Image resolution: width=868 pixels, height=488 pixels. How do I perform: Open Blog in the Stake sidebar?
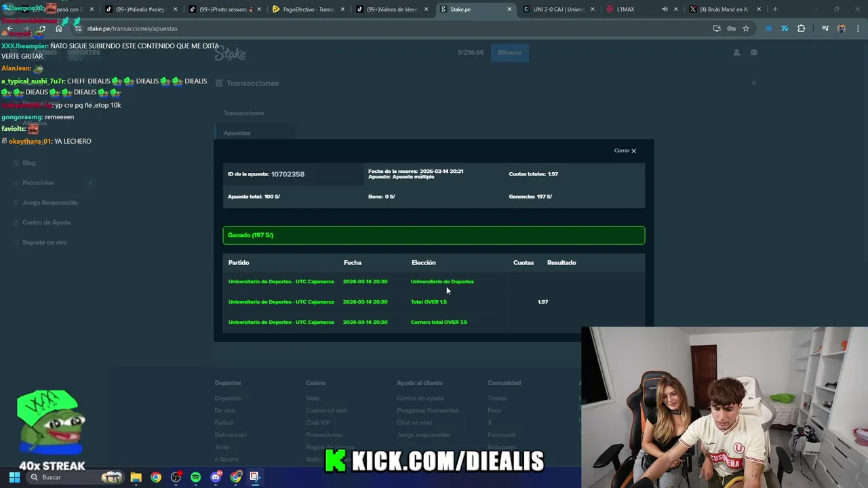pyautogui.click(x=28, y=163)
